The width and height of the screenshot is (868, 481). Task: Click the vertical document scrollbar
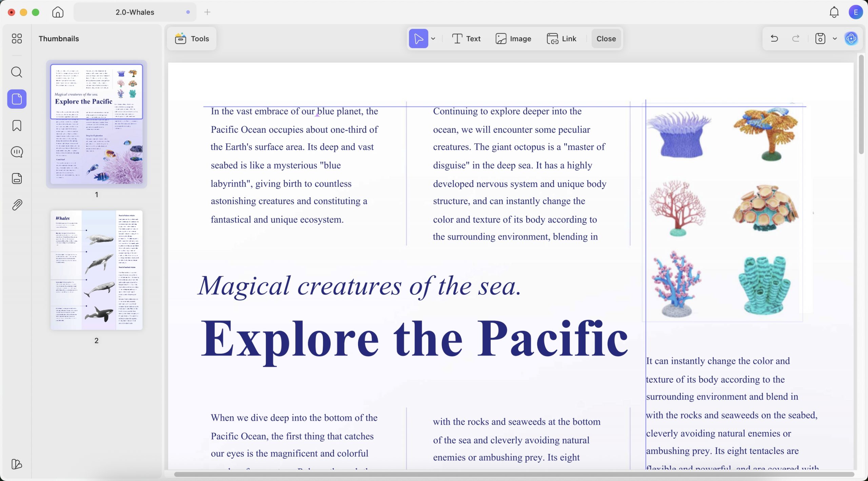(861, 105)
